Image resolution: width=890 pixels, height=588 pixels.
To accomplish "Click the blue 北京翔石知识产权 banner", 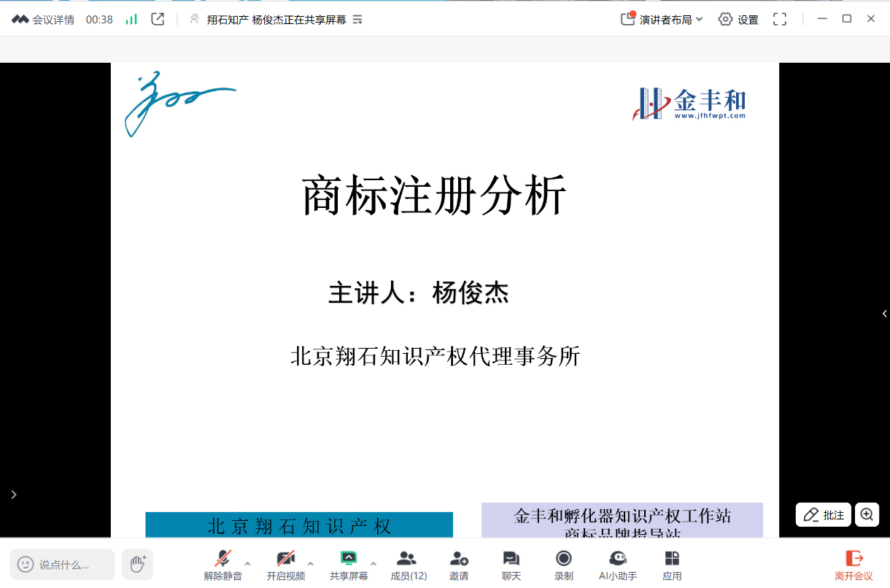I will (299, 525).
